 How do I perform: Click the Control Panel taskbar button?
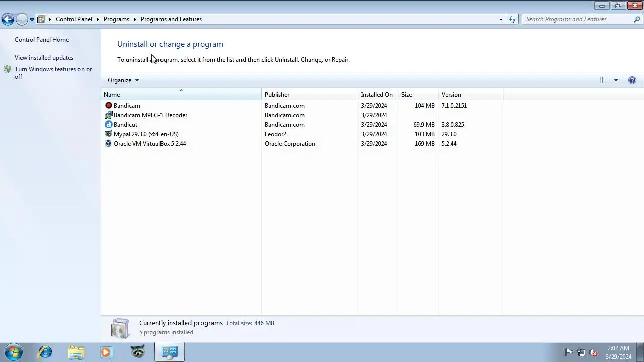(x=169, y=352)
